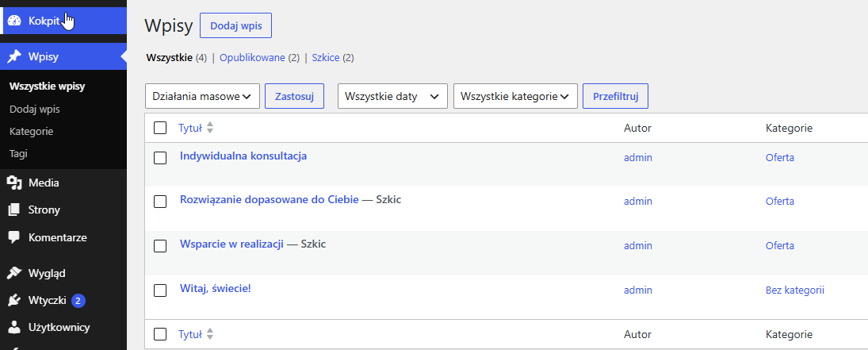Select the Rozwiązanie dopasowane do Ciebie checkbox
The width and height of the screenshot is (868, 350).
[x=160, y=202]
